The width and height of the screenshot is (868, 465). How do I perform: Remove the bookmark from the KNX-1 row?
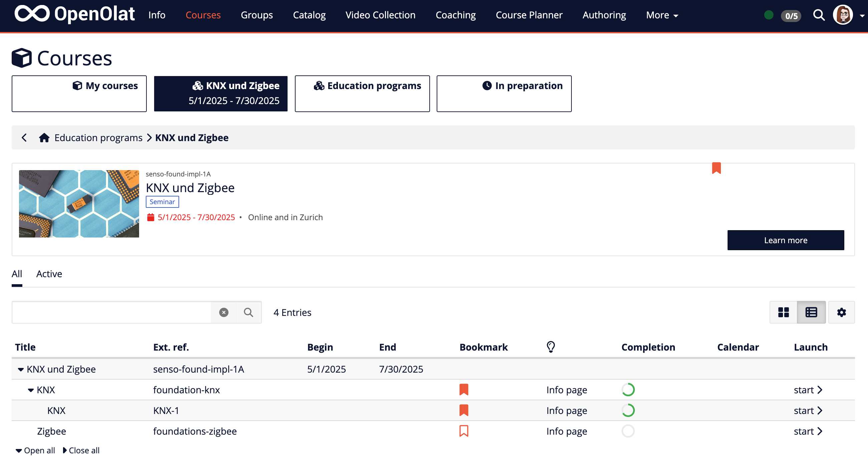(464, 410)
